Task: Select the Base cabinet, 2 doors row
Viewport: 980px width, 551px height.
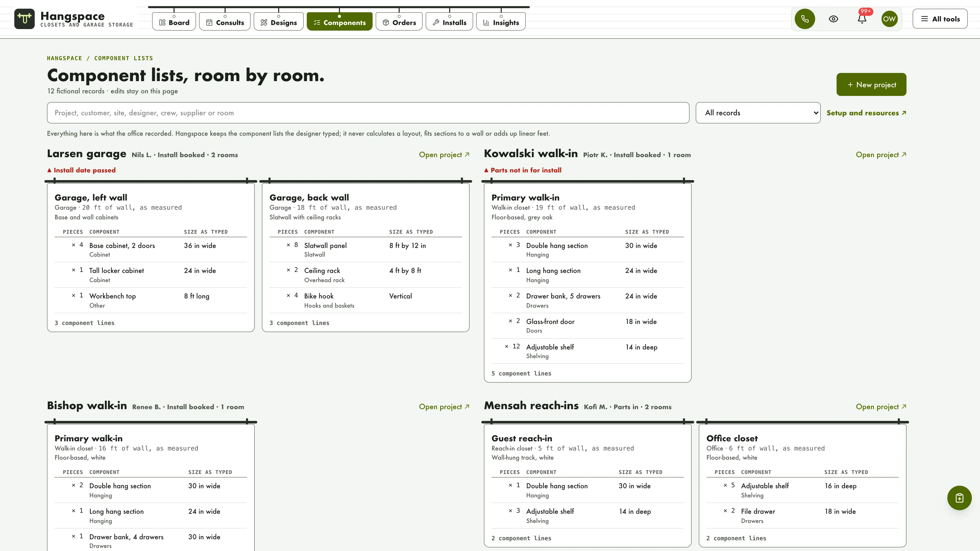Action: (151, 250)
